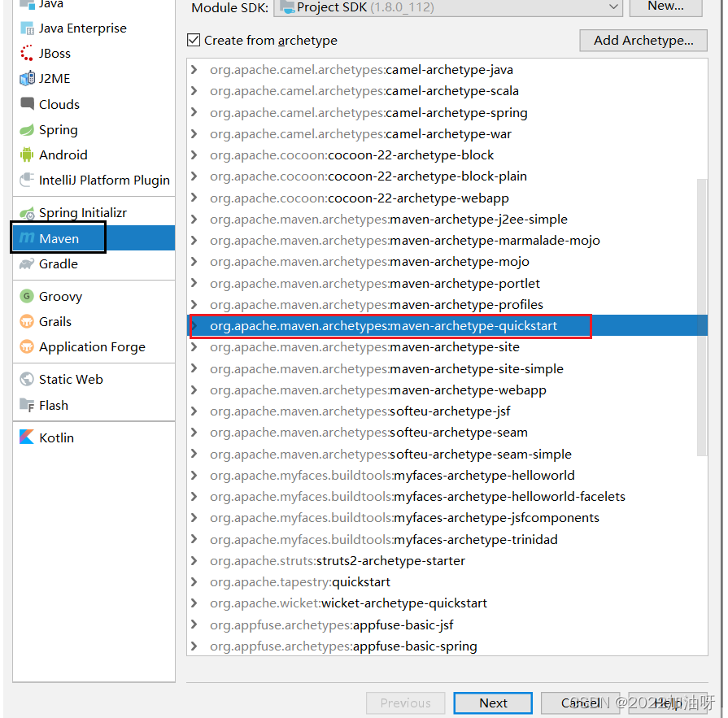Click the JBoss red dots icon
The width and height of the screenshot is (728, 718).
(x=27, y=54)
